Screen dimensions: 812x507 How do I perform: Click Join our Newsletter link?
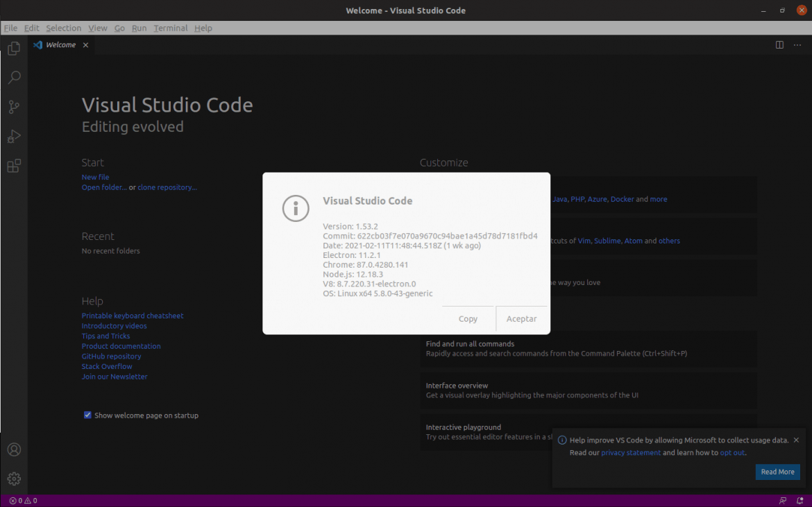tap(115, 377)
